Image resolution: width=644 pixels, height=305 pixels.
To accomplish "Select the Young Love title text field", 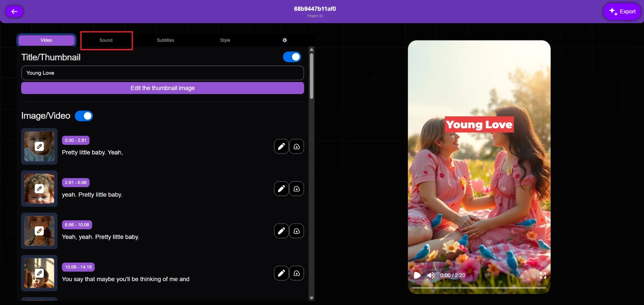I will click(162, 73).
